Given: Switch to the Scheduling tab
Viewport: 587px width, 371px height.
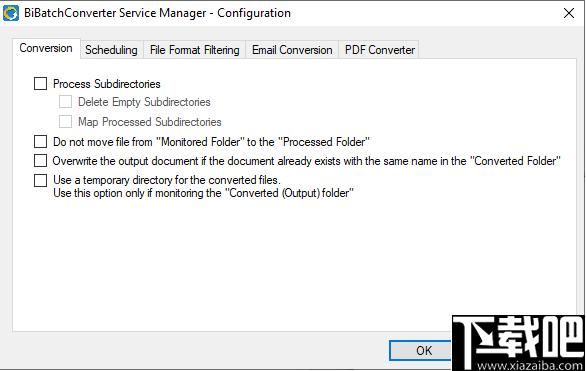Looking at the screenshot, I should coord(111,50).
